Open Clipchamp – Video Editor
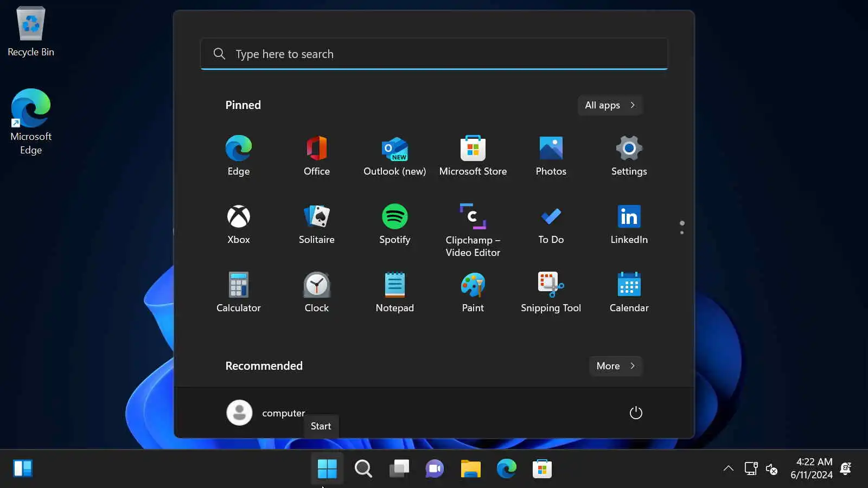This screenshot has width=868, height=488. point(473,230)
